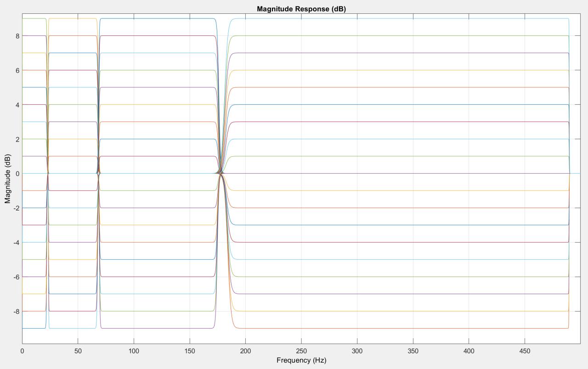Click the 100 tick label on x-axis
The image size is (588, 369).
[x=134, y=351]
